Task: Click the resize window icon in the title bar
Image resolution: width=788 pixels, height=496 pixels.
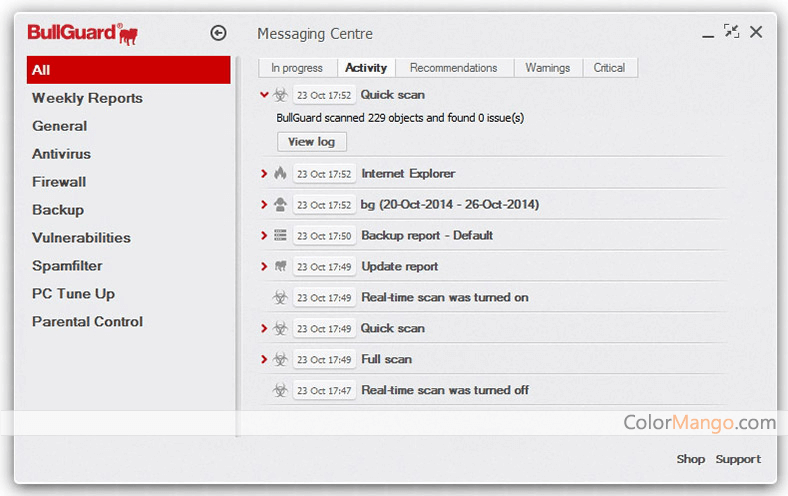Action: click(731, 32)
